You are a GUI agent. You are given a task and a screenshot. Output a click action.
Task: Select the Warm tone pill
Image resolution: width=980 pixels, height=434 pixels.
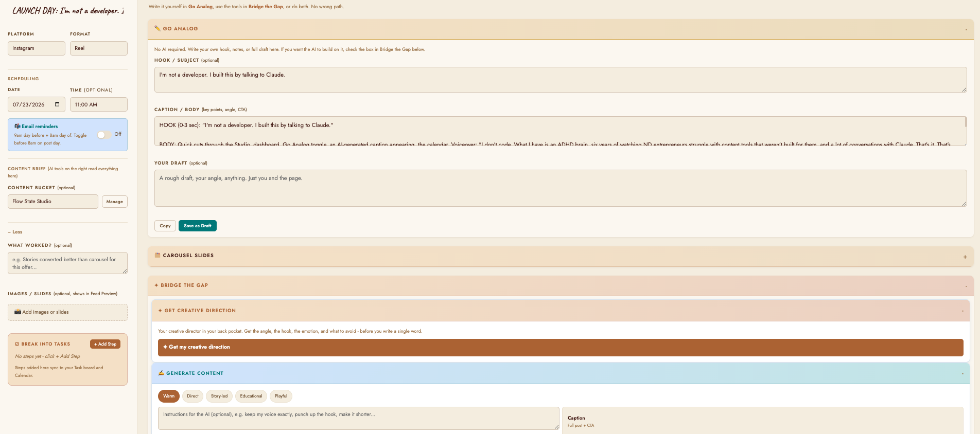click(169, 396)
